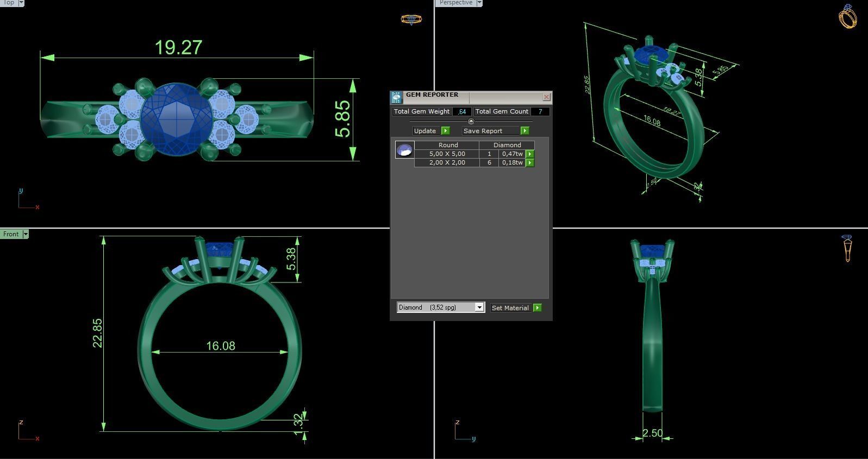Click the 2.50 band width dimension
The image size is (868, 459).
pos(652,433)
